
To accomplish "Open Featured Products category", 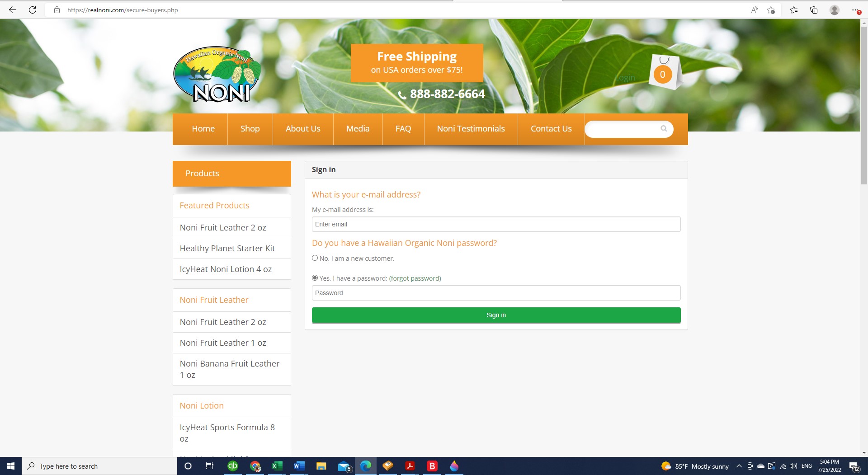I will tap(214, 206).
